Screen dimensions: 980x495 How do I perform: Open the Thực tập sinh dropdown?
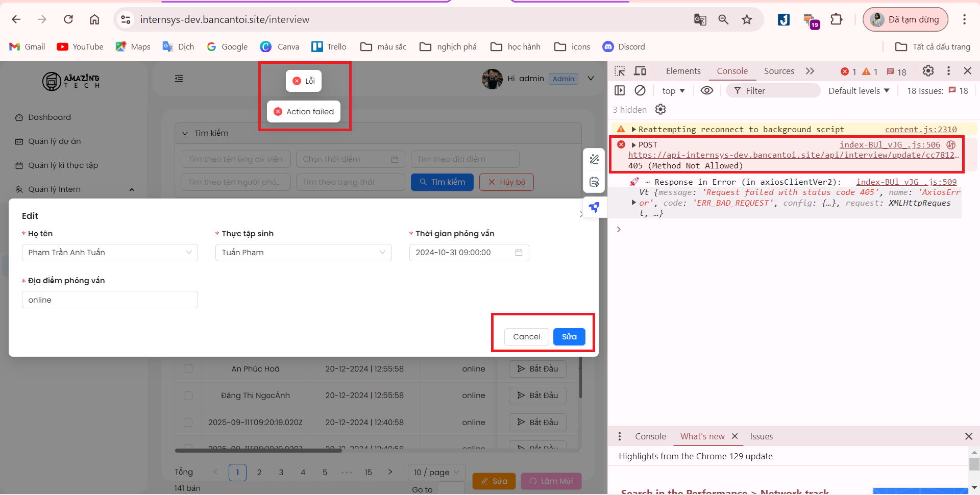[303, 253]
